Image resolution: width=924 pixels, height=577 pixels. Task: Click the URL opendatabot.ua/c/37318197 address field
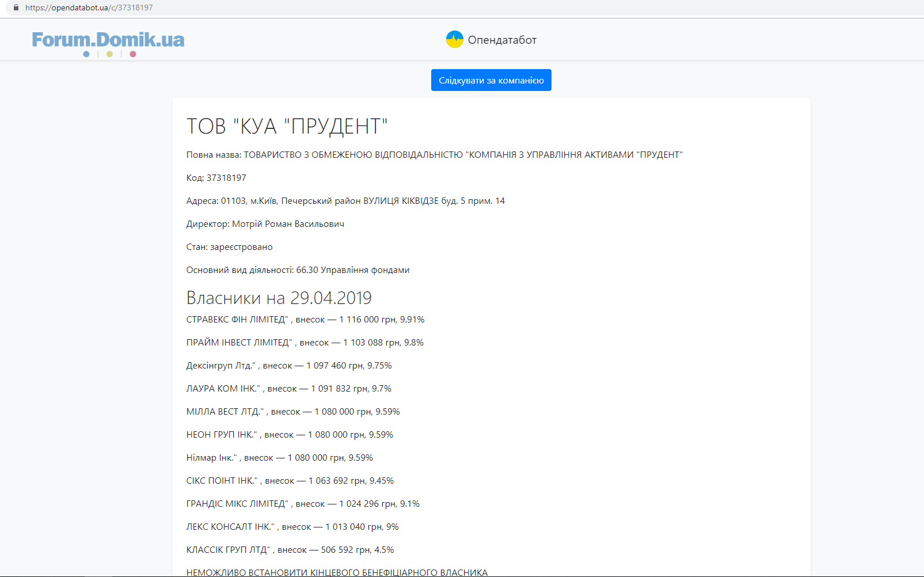point(89,7)
